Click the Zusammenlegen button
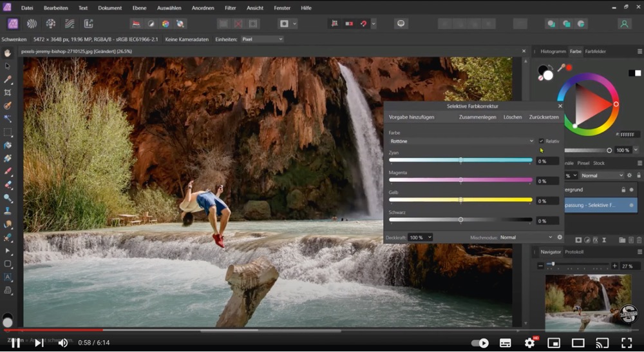The height and width of the screenshot is (352, 644). (477, 117)
